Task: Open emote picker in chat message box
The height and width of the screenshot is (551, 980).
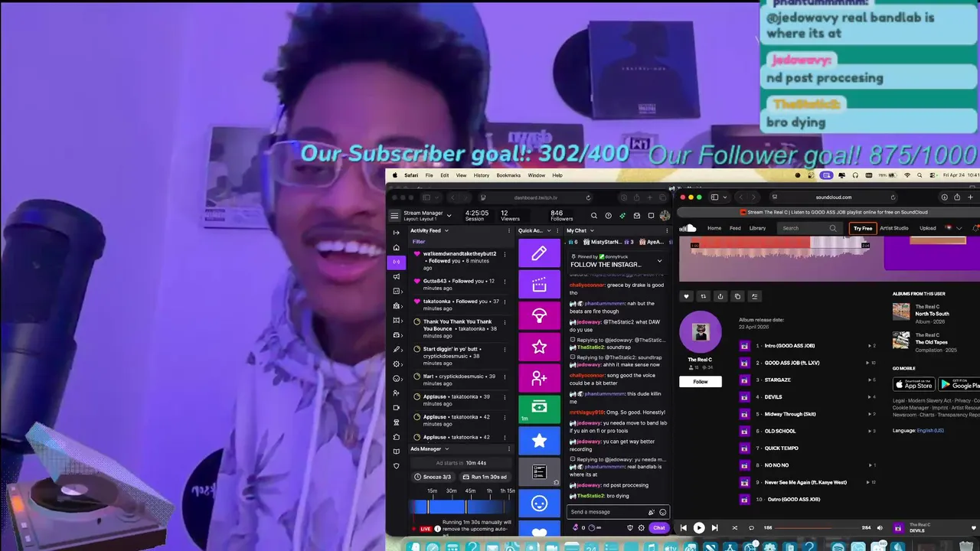Action: 663,512
